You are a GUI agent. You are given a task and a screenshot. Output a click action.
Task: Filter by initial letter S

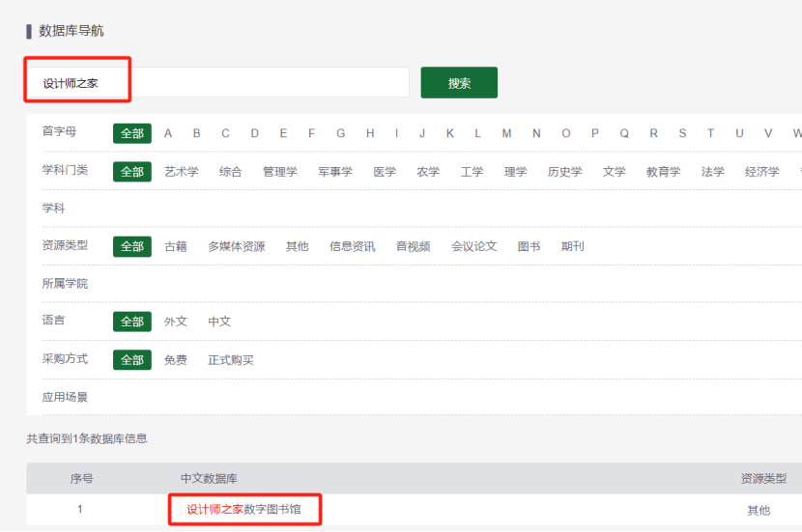click(x=682, y=133)
